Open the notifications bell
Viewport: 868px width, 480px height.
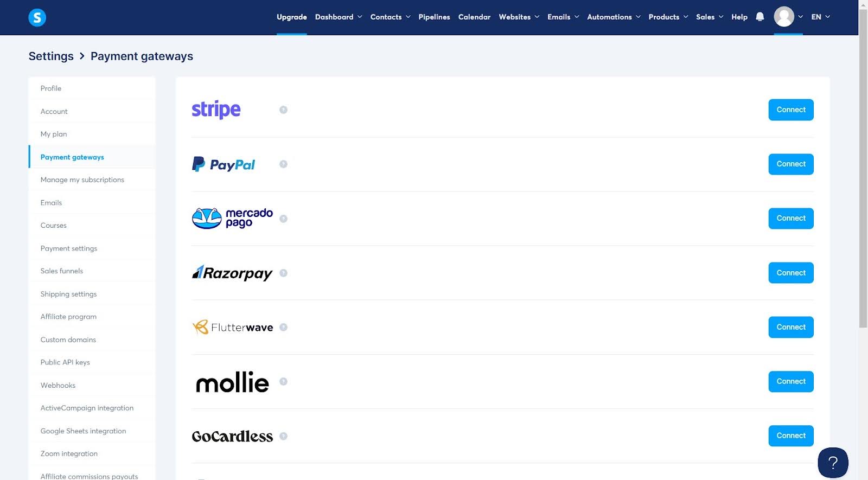(760, 17)
